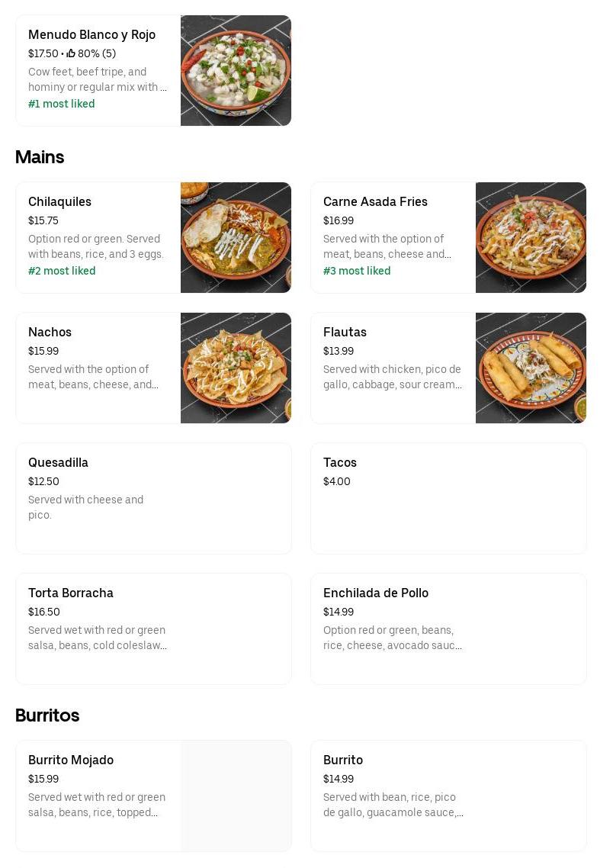Click the Chilaquiles title text

click(x=59, y=201)
